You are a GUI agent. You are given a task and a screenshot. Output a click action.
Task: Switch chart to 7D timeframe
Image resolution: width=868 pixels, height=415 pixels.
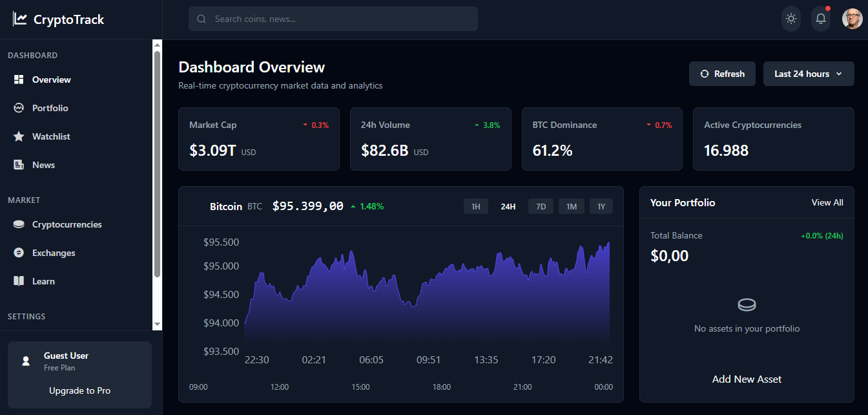(541, 207)
